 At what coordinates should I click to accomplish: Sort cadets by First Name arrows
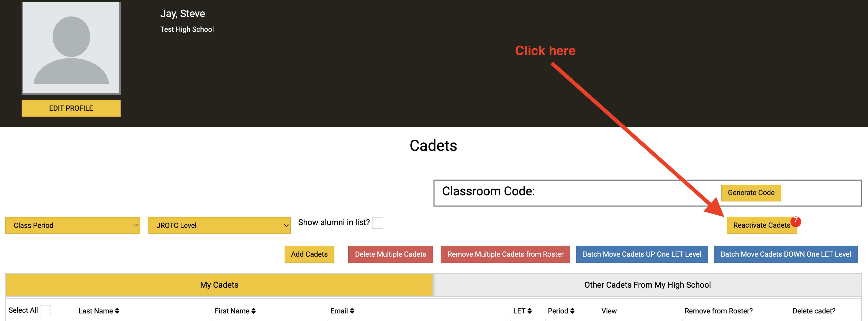253,311
